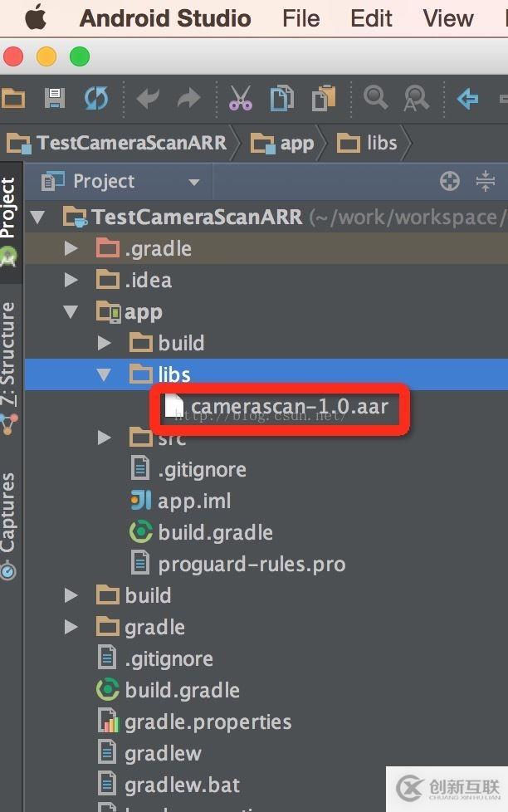Click Scroll from Source crosshair icon
Screen dimensions: 508x812
pos(450,181)
